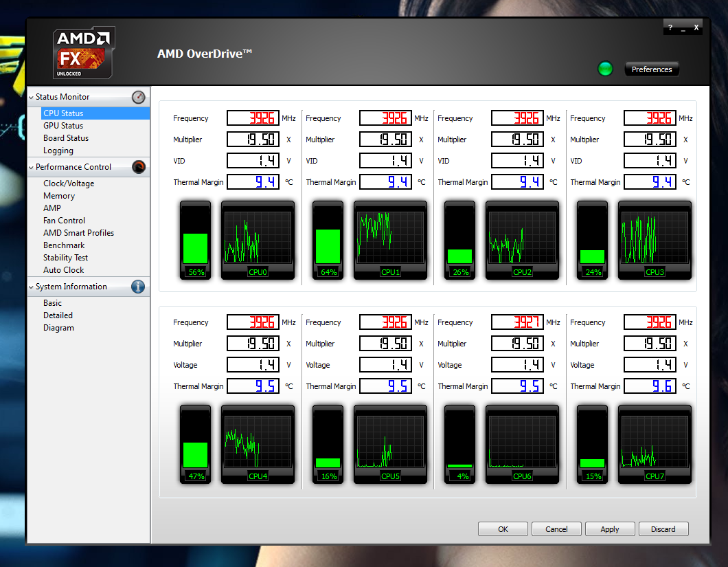Open the Preferences menu
Image resolution: width=728 pixels, height=567 pixels.
pyautogui.click(x=651, y=69)
